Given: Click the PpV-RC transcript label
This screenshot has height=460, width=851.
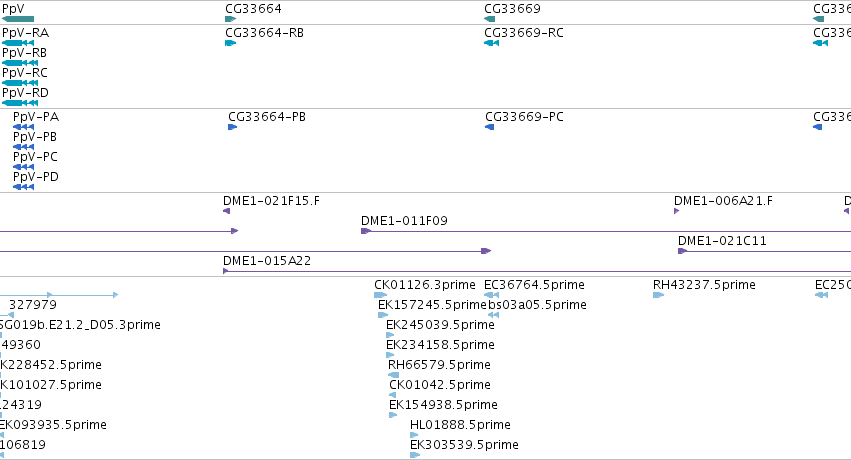Looking at the screenshot, I should (25, 73).
